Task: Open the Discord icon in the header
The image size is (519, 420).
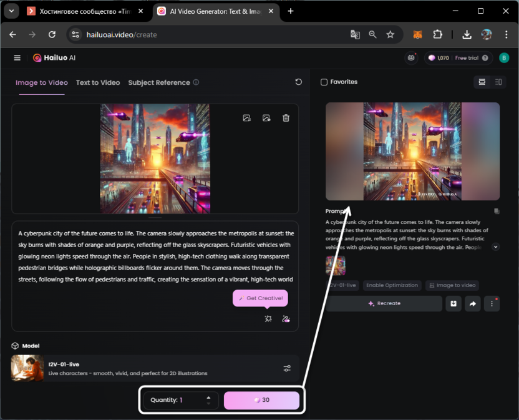Action: 411,58
